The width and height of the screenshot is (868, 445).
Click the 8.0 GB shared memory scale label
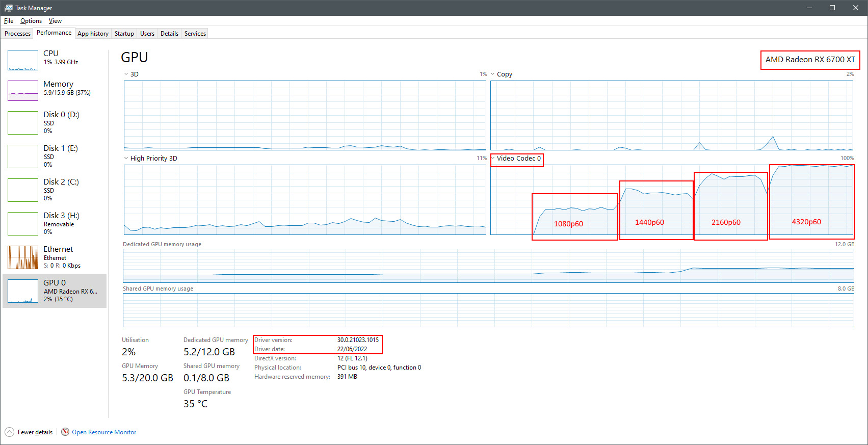coord(846,289)
